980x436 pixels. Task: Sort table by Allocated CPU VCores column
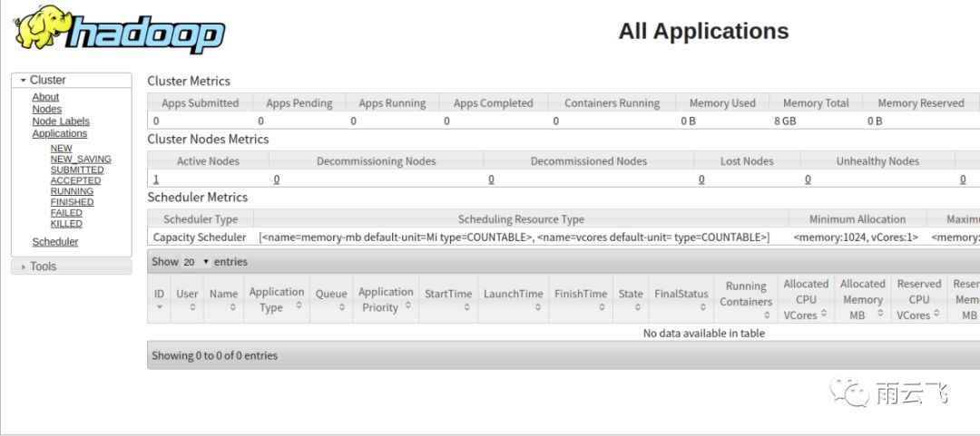[806, 298]
